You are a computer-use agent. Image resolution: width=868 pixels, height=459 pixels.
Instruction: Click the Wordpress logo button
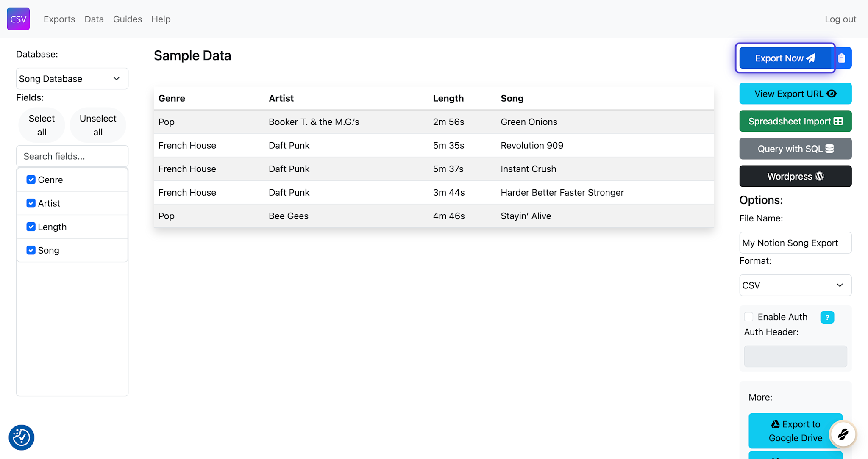point(795,176)
